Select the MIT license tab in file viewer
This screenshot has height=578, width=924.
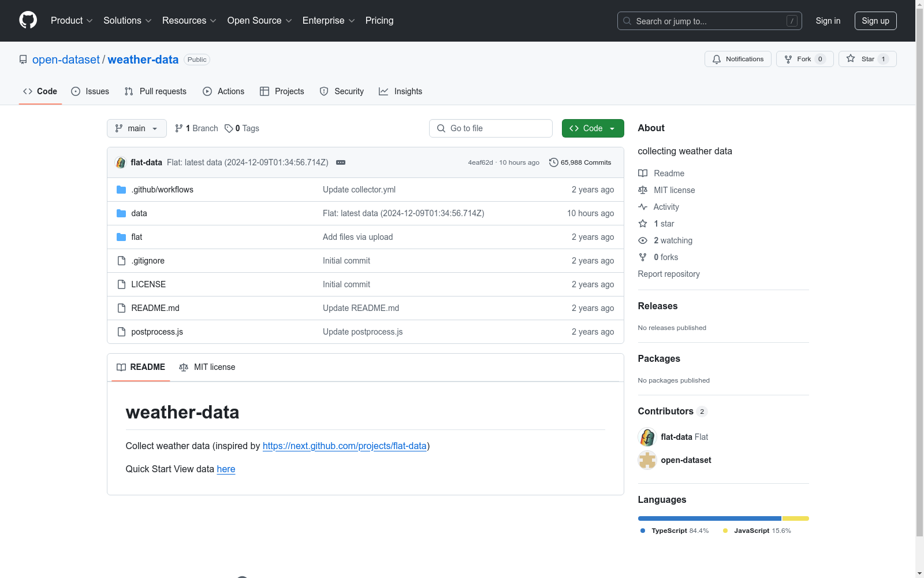[207, 367]
